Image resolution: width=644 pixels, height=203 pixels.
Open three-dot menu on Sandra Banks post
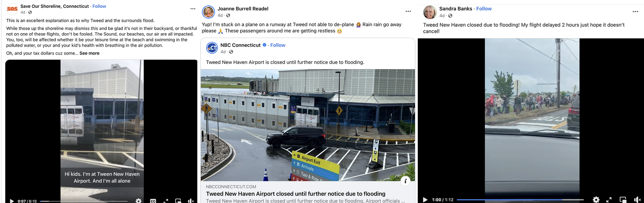pos(635,11)
